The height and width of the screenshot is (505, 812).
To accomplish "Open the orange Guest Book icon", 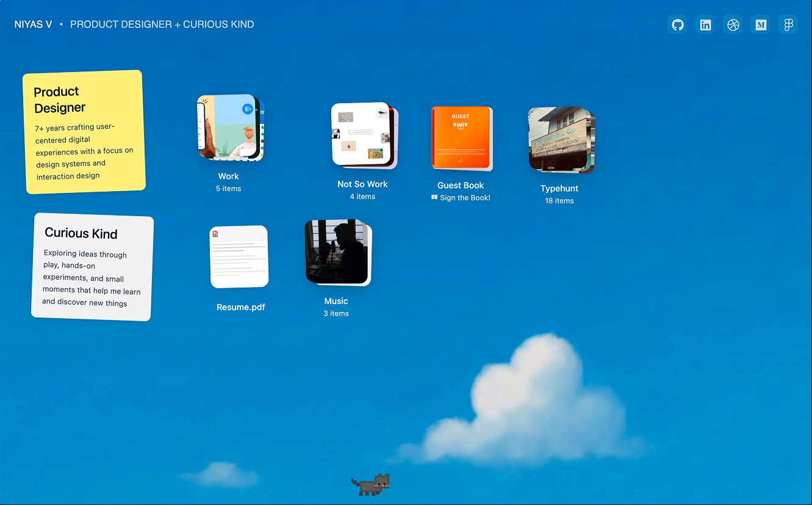I will pyautogui.click(x=461, y=138).
